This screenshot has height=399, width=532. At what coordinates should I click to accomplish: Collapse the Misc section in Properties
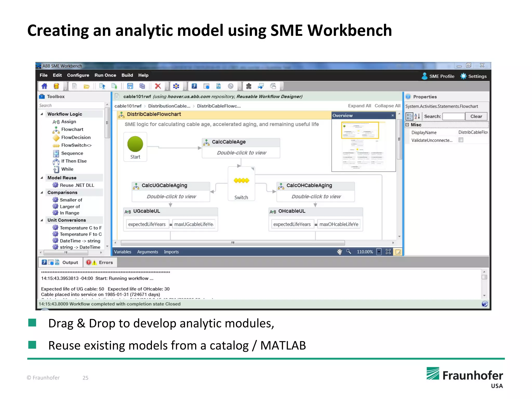pos(407,125)
